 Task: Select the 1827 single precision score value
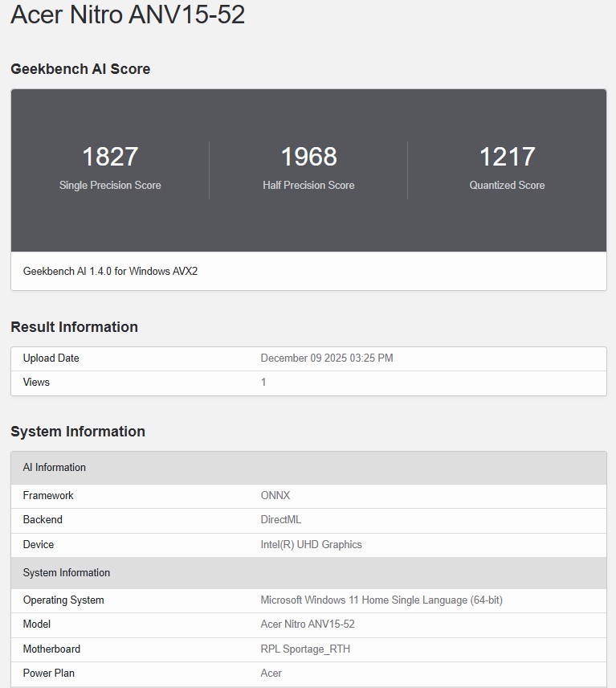click(x=110, y=157)
